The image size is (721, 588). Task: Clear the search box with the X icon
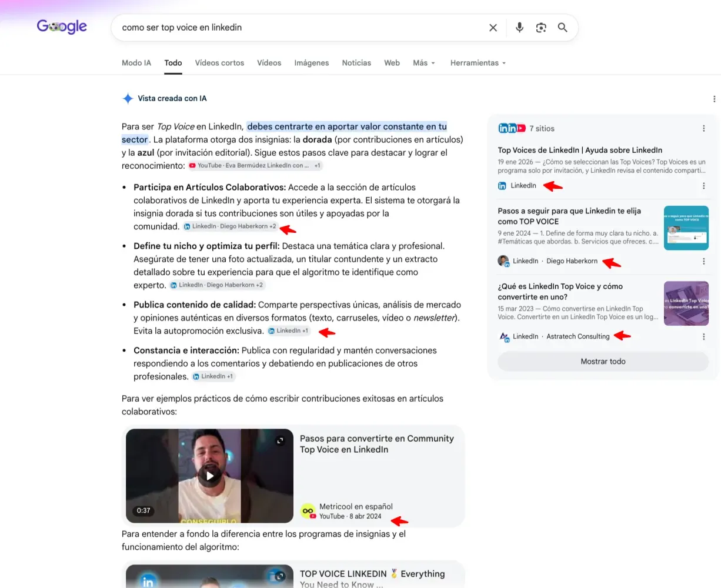(x=493, y=28)
